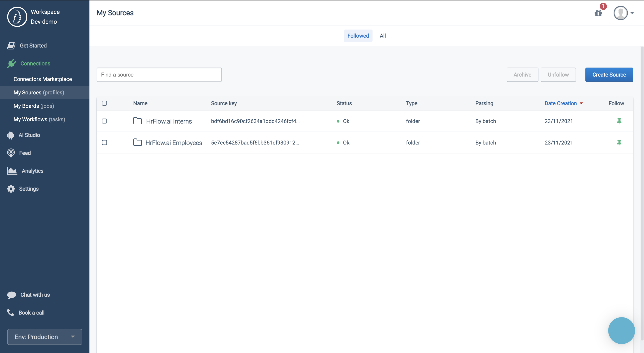This screenshot has height=353, width=644.
Task: Click the Feed podcast icon
Action: 11,153
